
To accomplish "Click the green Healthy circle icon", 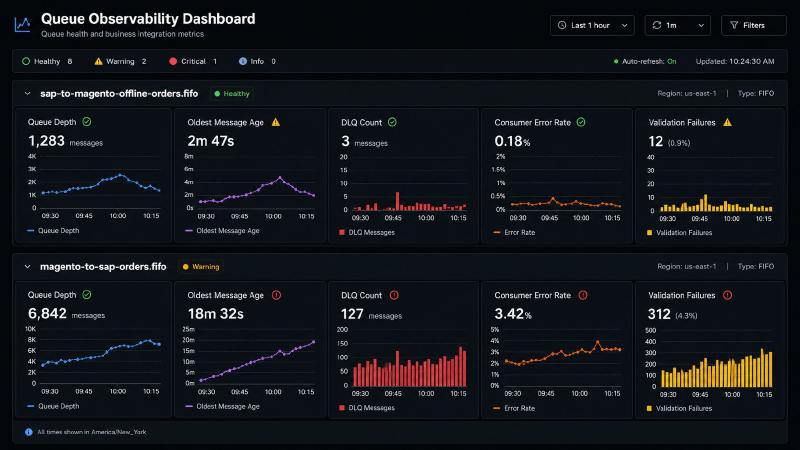I will pyautogui.click(x=26, y=61).
